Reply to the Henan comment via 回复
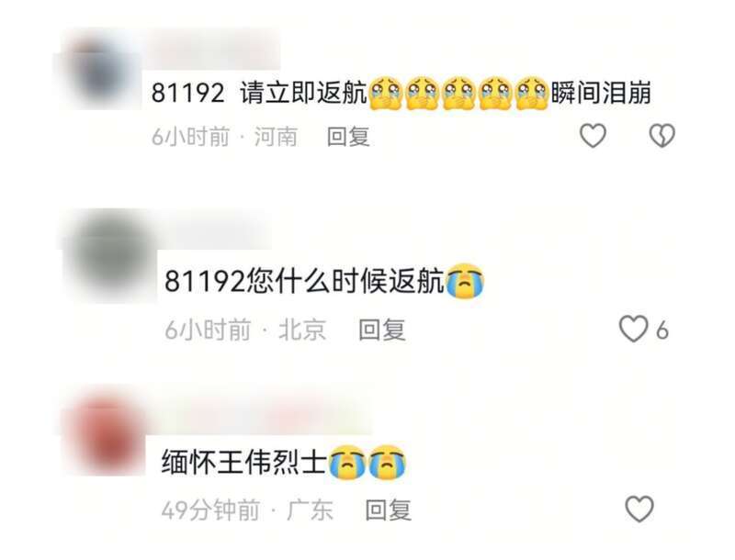The width and height of the screenshot is (735, 560). point(348,137)
